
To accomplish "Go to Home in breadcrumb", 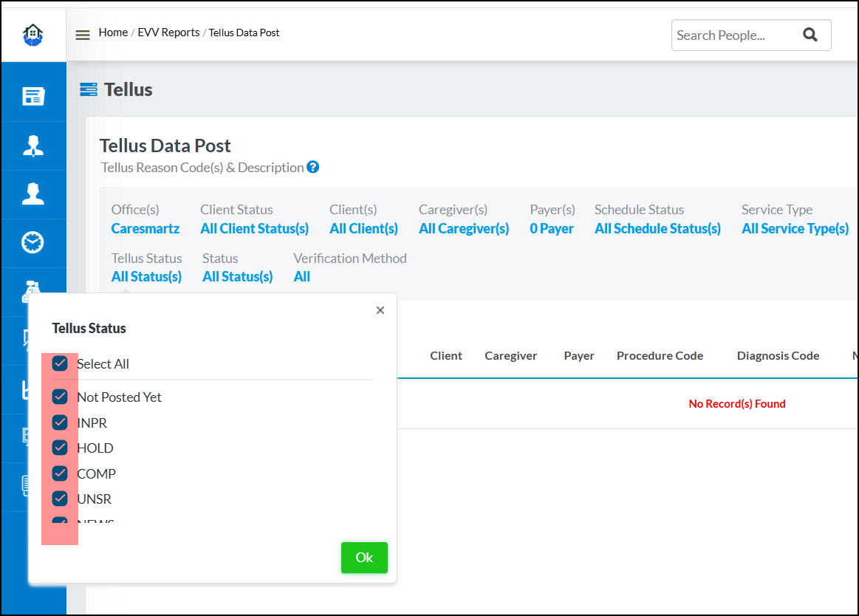I will [113, 32].
